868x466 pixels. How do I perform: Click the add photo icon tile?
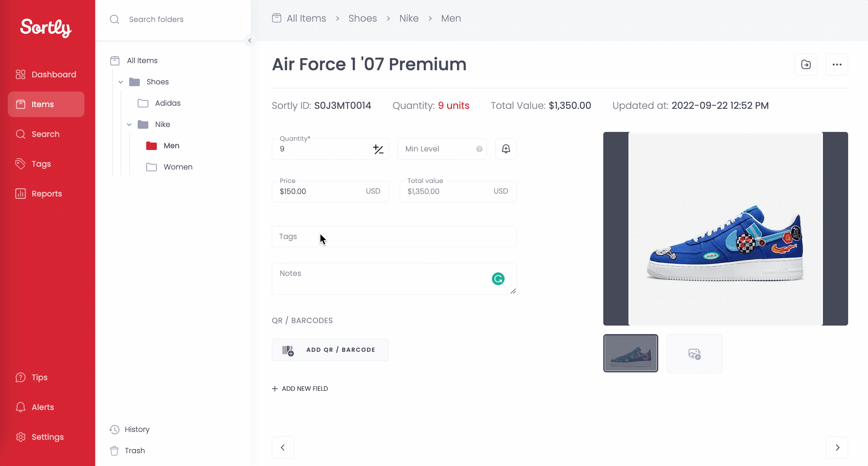[x=694, y=354]
